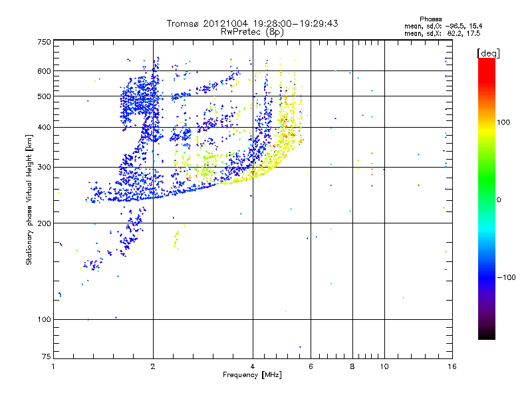Click the '[deg]' colorbar unit label
Image resolution: width=532 pixels, height=399 pixels.
click(488, 53)
